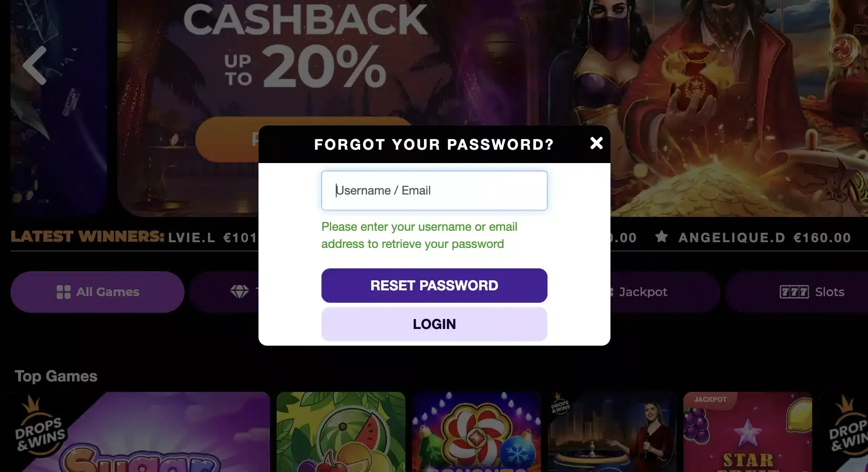This screenshot has height=472, width=868.
Task: Click the 777 slots icon
Action: click(794, 292)
